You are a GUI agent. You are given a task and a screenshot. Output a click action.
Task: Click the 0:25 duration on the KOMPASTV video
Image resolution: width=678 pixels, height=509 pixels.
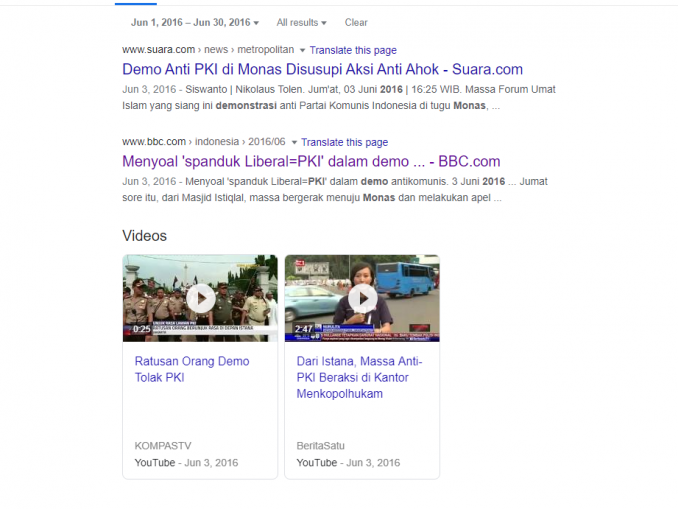[x=141, y=329]
